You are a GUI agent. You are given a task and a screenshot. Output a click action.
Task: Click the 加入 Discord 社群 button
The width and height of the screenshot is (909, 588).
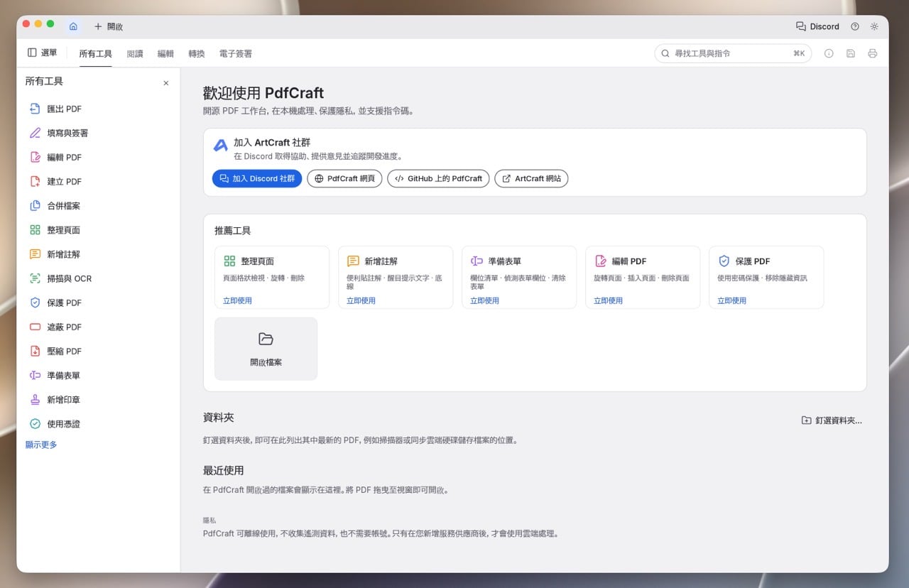click(257, 178)
